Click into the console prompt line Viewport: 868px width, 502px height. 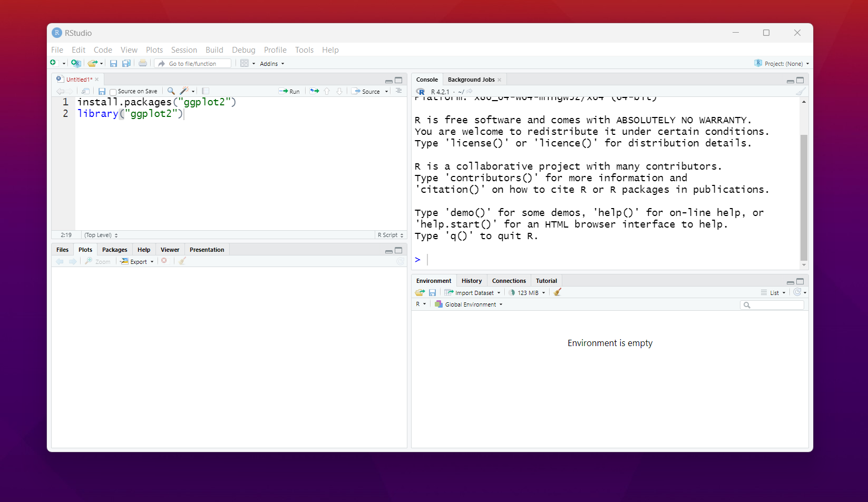[606, 259]
